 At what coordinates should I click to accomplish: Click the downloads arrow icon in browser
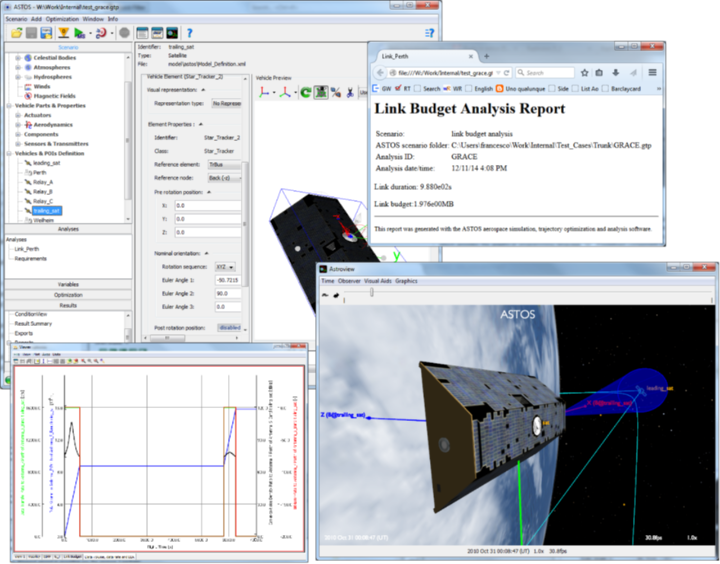616,73
